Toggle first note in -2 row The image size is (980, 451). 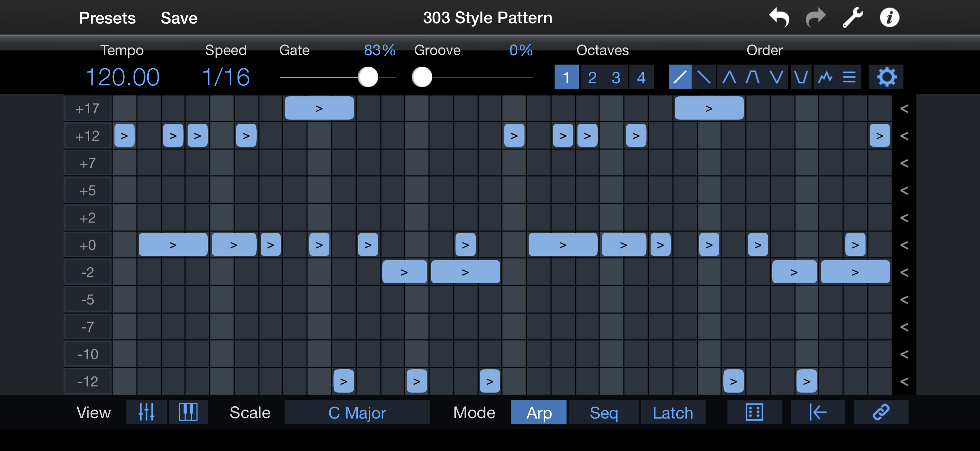pos(404,272)
